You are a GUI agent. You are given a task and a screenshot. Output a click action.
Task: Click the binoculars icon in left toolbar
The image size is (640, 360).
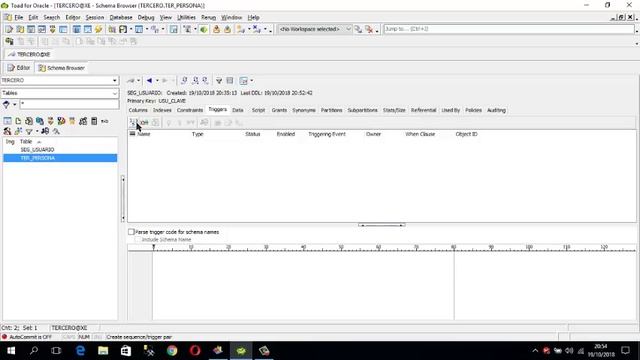(x=45, y=131)
